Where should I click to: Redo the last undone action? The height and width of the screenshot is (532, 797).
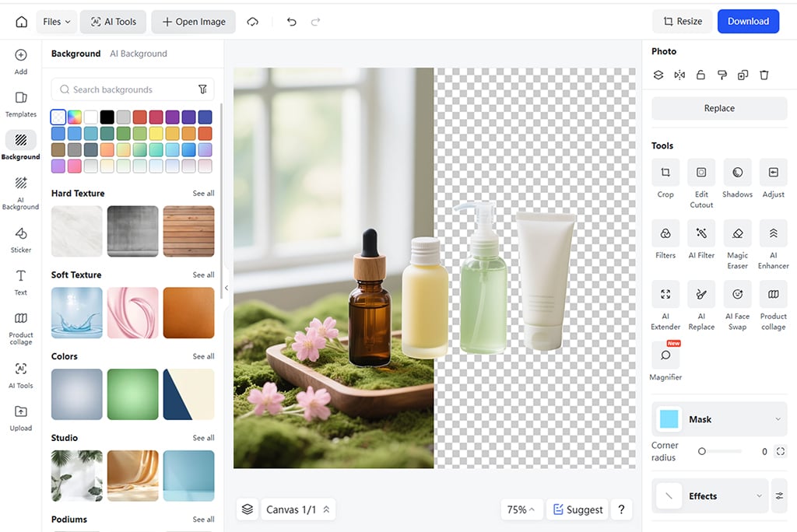click(316, 21)
